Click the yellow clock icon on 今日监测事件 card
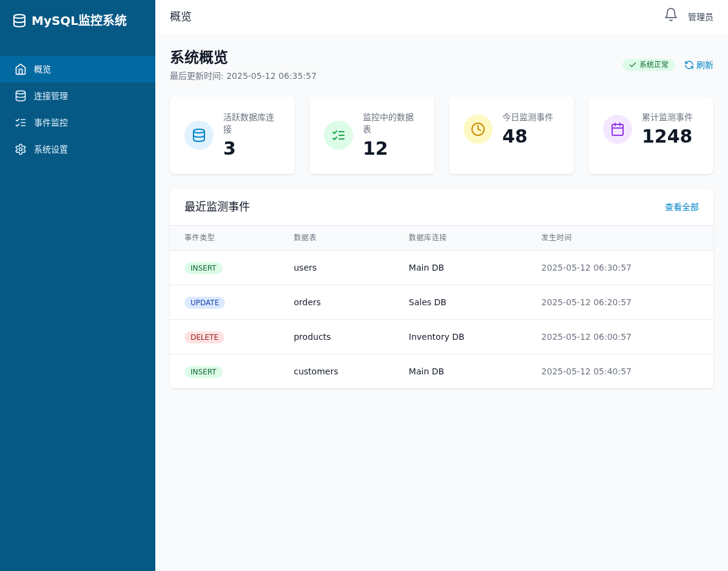 click(478, 129)
